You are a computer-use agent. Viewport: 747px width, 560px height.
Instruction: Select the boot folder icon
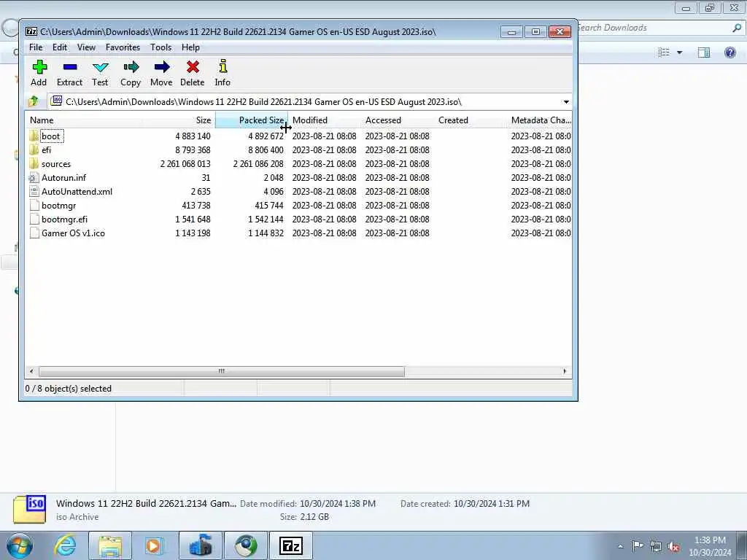[34, 136]
